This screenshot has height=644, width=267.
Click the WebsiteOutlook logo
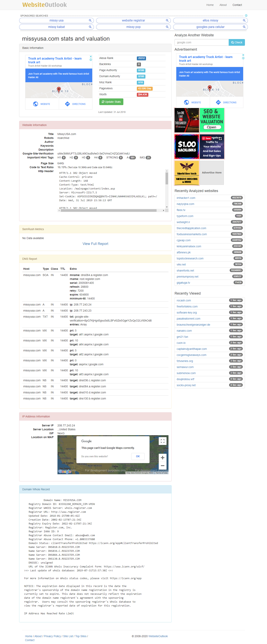[45, 5]
